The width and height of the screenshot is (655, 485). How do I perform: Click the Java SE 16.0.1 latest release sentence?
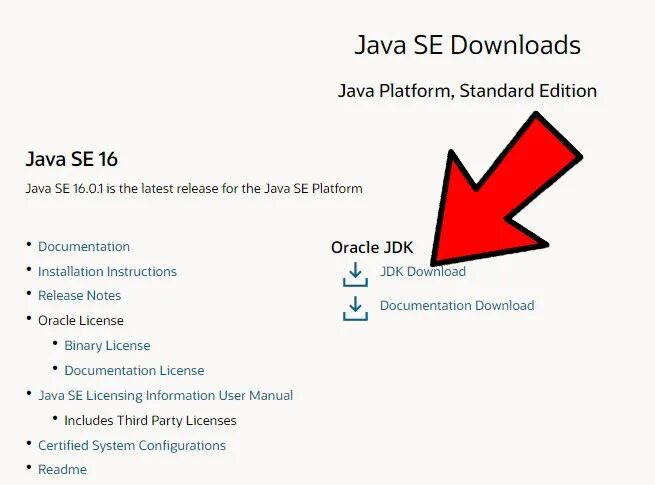coord(194,189)
